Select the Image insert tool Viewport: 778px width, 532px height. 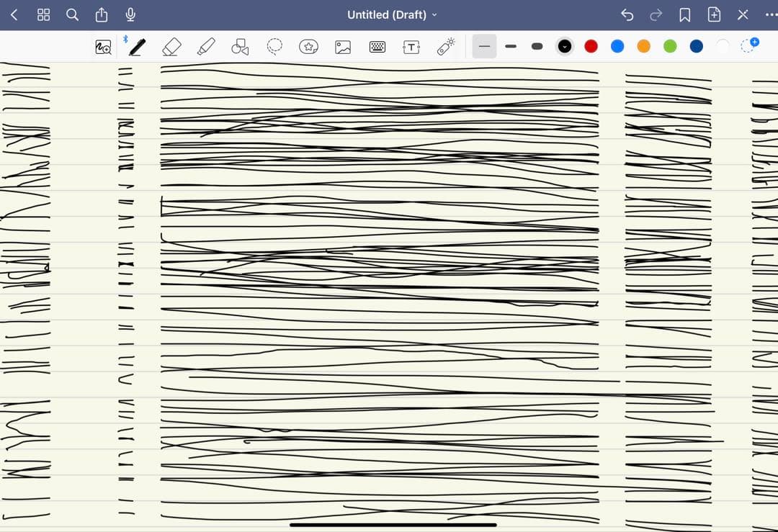click(x=343, y=47)
